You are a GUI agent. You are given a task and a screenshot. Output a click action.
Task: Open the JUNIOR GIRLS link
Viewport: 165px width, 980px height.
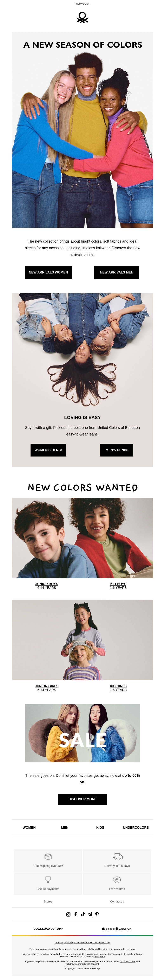pos(46,686)
